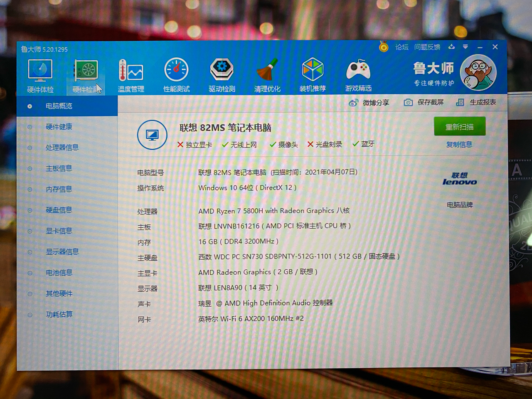The width and height of the screenshot is (532, 399).
Task: Click the 电脑品牌 label under Lenovo logo
Action: [x=460, y=205]
